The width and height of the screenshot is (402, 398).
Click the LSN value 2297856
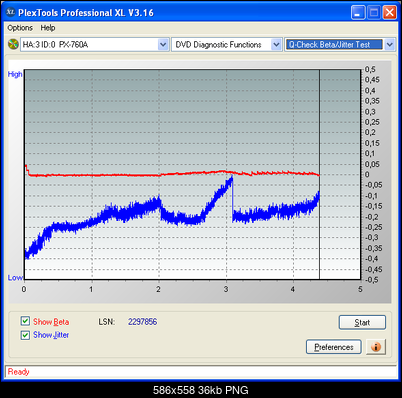click(x=142, y=322)
